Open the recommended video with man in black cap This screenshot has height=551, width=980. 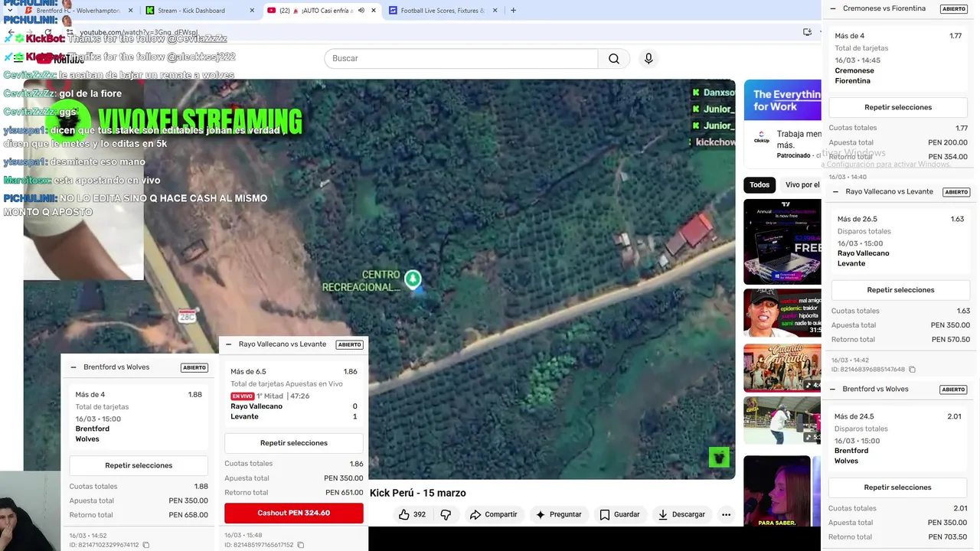coord(782,312)
